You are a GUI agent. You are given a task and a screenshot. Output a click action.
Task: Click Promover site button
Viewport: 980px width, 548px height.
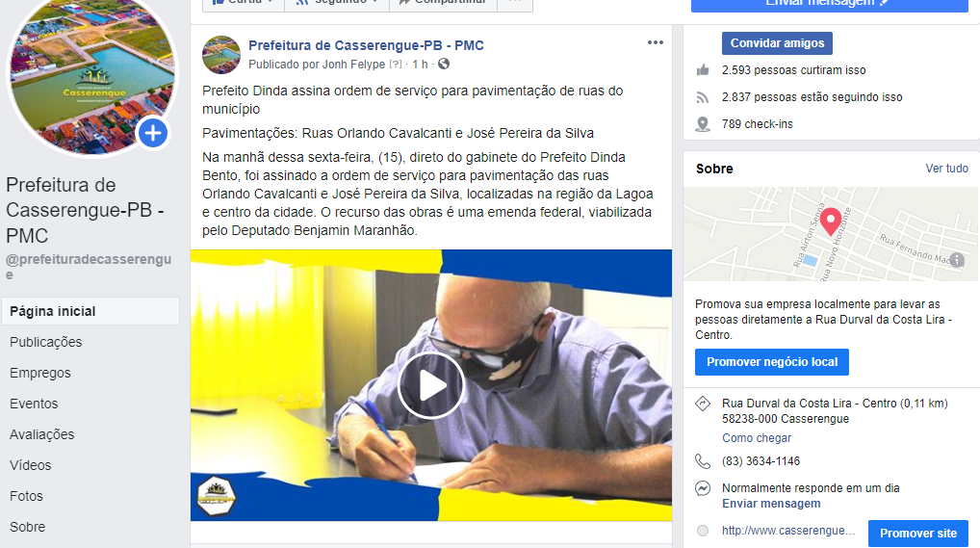(x=918, y=534)
